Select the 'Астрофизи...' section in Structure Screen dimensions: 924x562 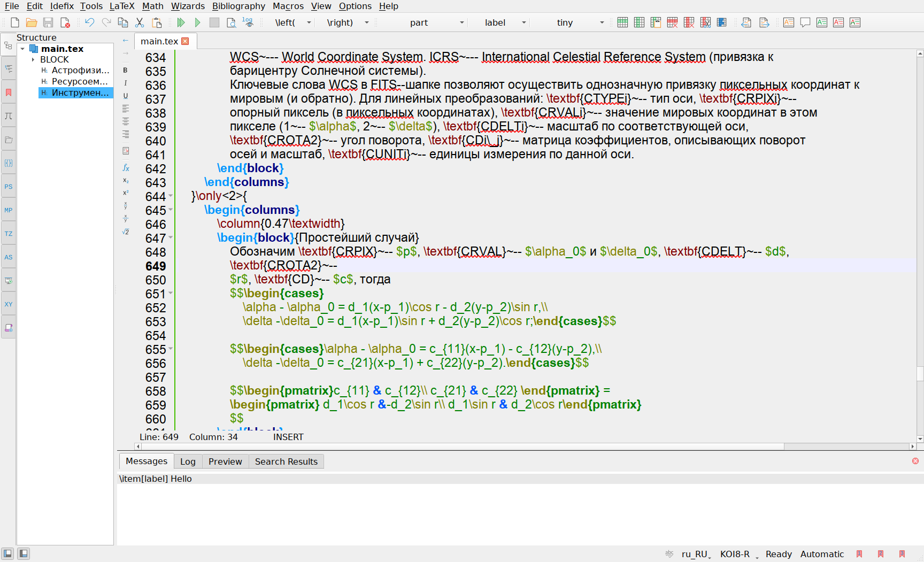80,71
